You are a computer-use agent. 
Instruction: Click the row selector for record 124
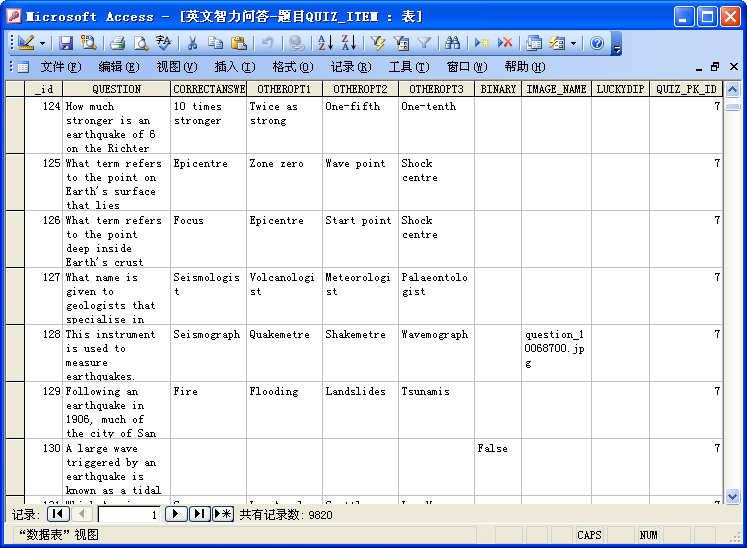[15, 125]
